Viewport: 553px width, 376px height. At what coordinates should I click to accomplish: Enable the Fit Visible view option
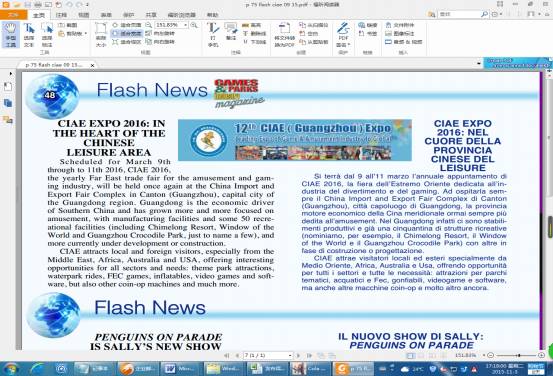[127, 42]
